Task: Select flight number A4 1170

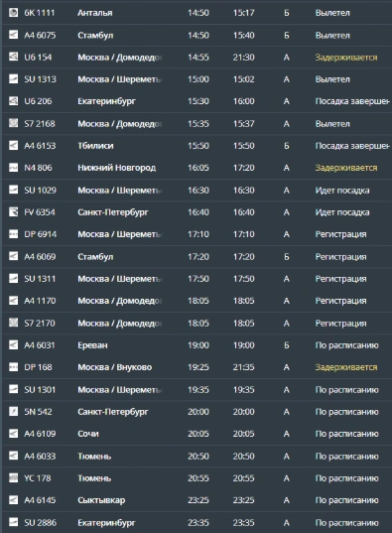Action: [x=40, y=301]
